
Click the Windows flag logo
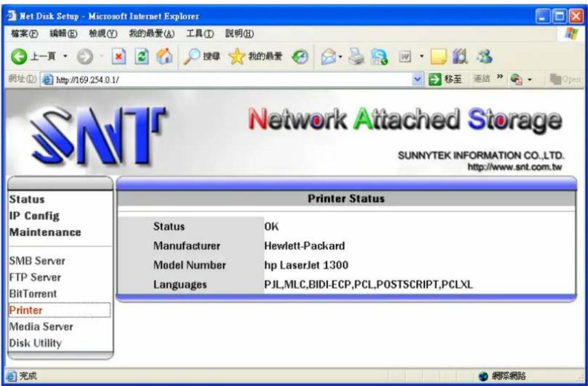(571, 34)
